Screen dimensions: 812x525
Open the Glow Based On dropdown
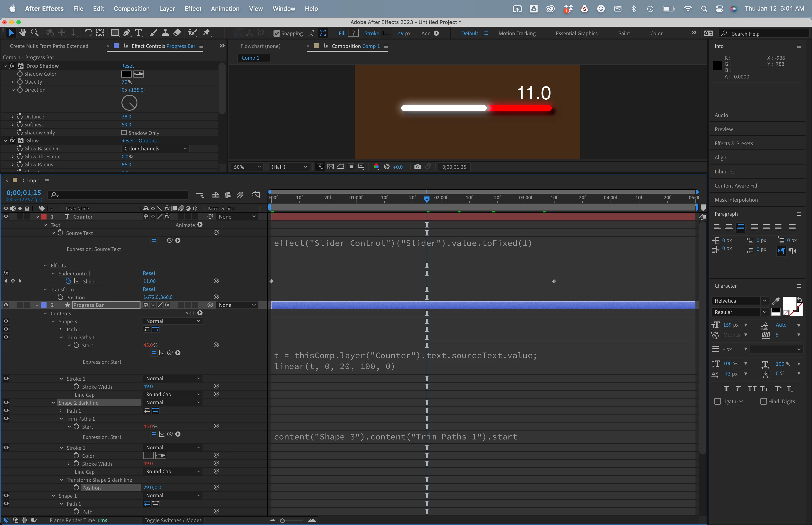155,149
